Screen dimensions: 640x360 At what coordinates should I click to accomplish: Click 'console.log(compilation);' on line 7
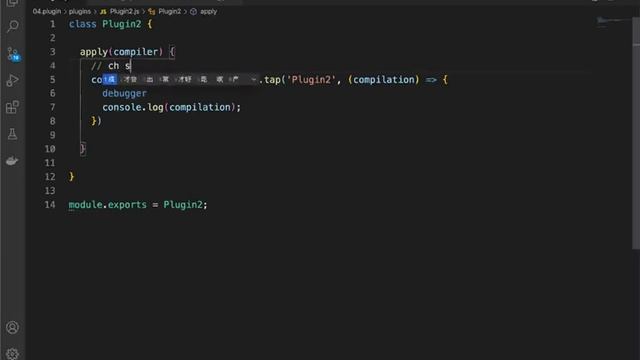(x=171, y=107)
